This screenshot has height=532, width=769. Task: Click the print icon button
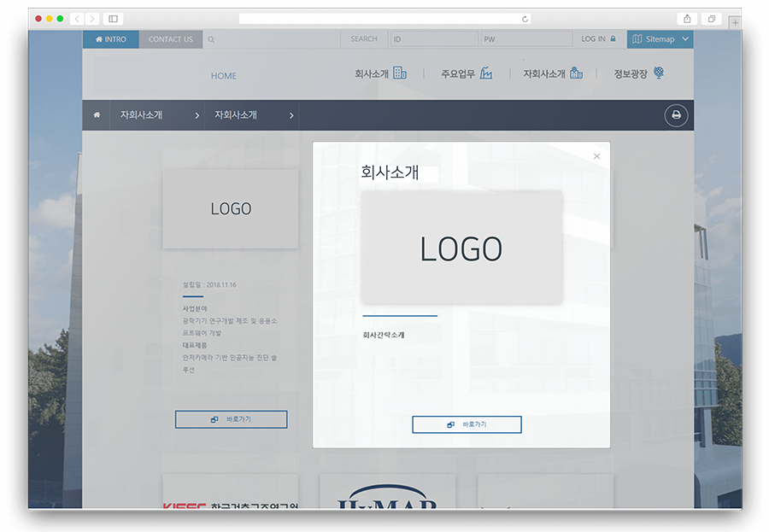tap(676, 115)
